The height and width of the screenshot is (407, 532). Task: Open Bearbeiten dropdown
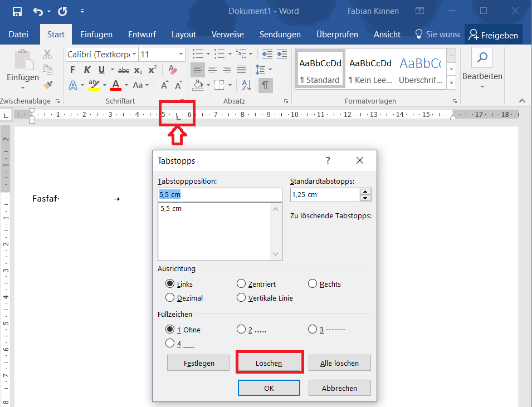(x=482, y=87)
